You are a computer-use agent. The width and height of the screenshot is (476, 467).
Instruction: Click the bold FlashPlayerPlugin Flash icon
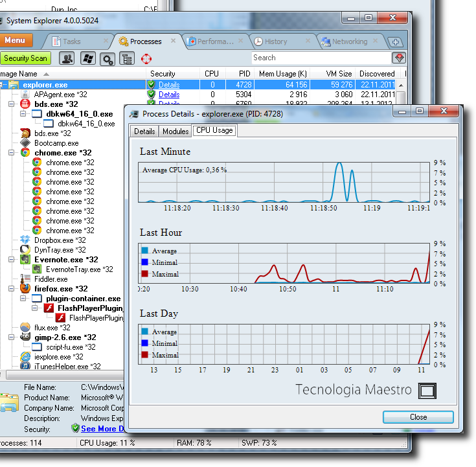49,308
